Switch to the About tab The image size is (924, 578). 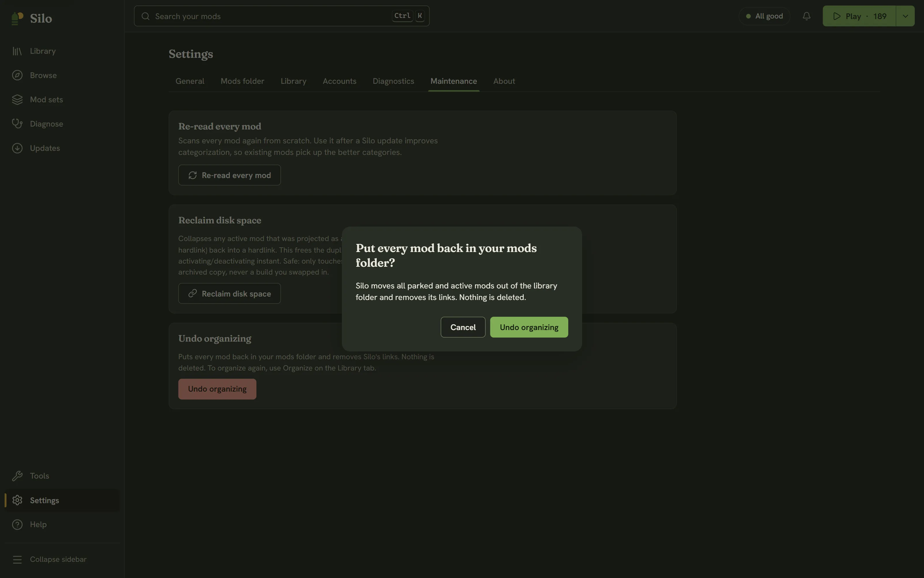504,81
